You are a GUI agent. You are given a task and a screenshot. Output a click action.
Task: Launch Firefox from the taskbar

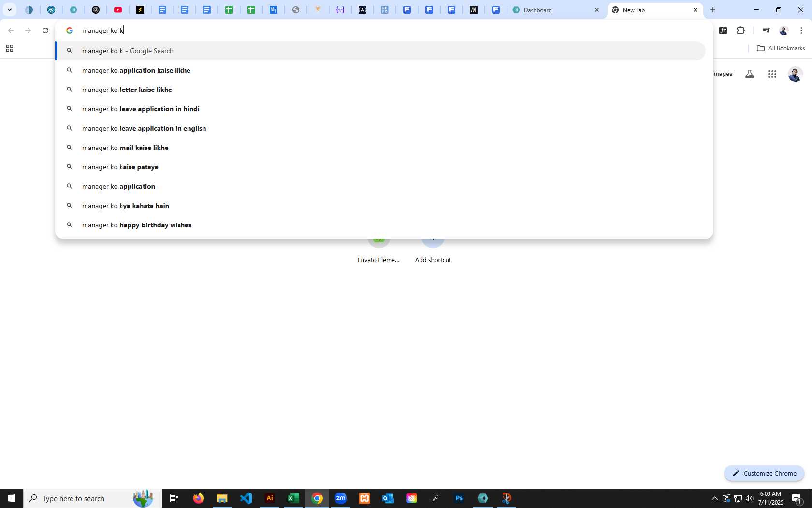198,498
